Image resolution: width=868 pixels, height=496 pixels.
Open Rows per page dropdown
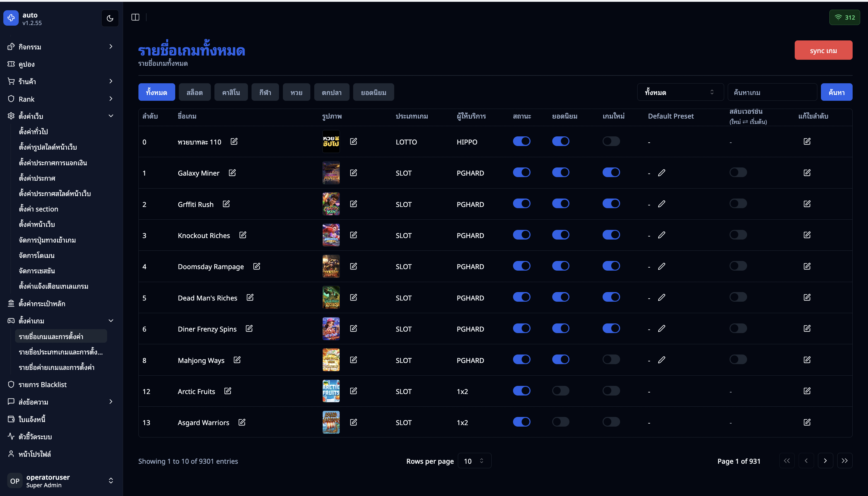click(x=474, y=461)
